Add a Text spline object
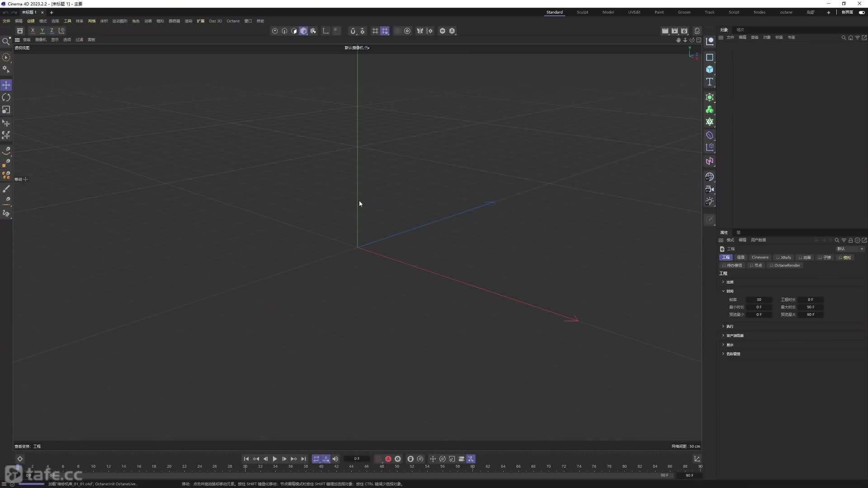This screenshot has height=488, width=868. pyautogui.click(x=709, y=82)
